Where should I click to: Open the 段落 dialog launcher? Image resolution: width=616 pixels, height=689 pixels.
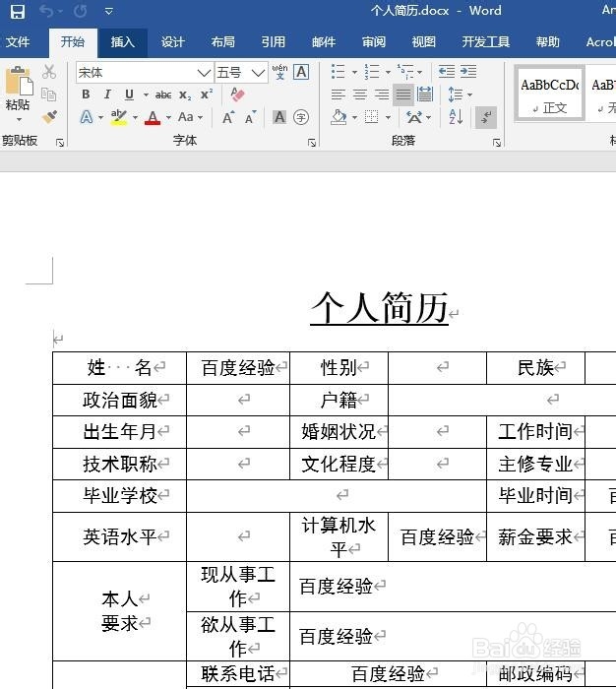(x=497, y=143)
